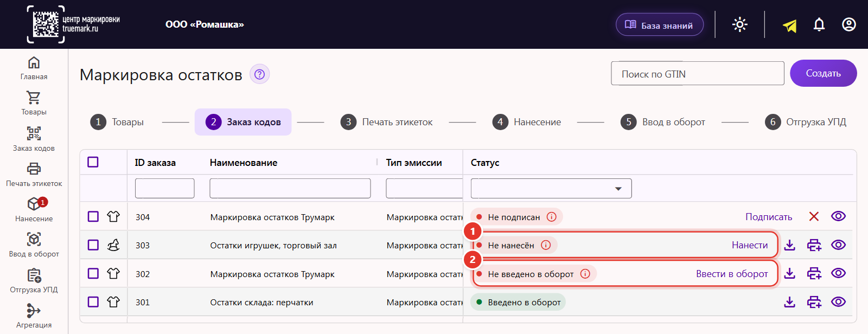Click the Подписать link for order 304
Viewport: 868px width, 334px height.
coord(769,217)
